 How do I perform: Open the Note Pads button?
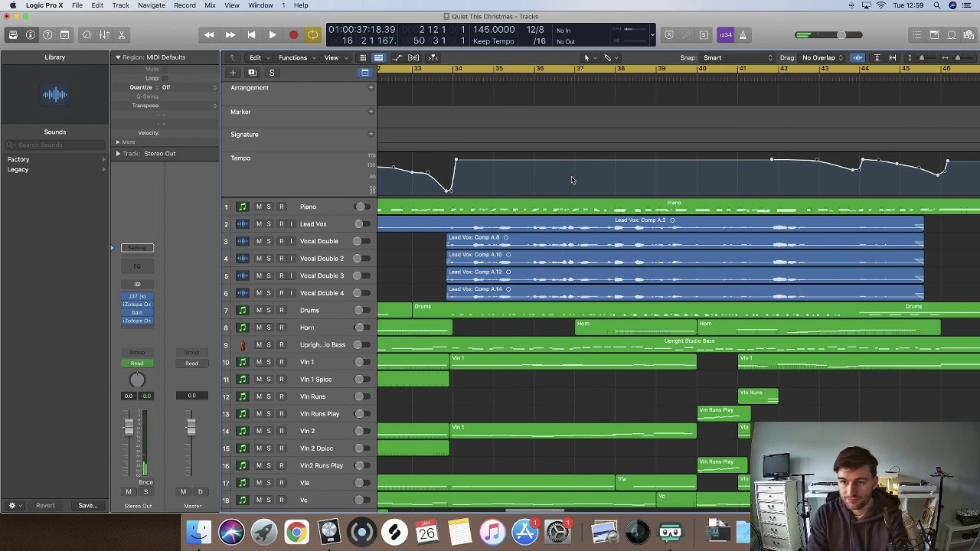tap(934, 34)
